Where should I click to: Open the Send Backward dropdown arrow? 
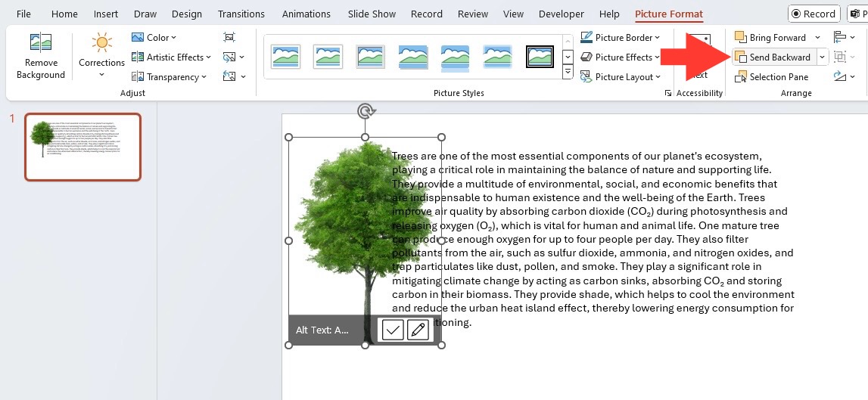click(x=822, y=57)
